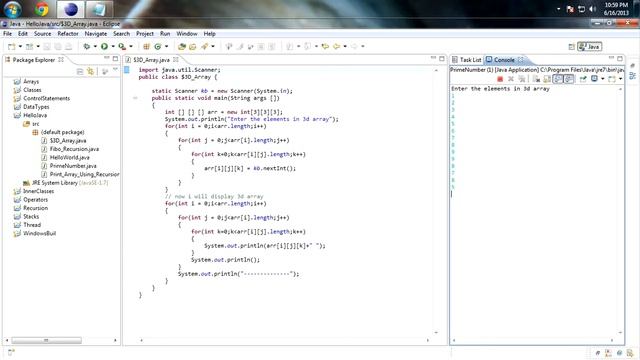Click the Open Console icon
Image resolution: width=640 pixels, height=360 pixels.
[612, 79]
